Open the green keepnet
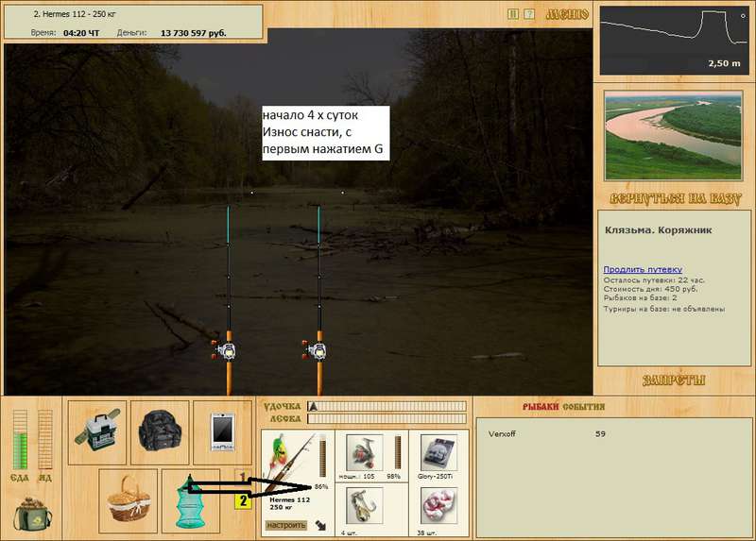 (191, 500)
